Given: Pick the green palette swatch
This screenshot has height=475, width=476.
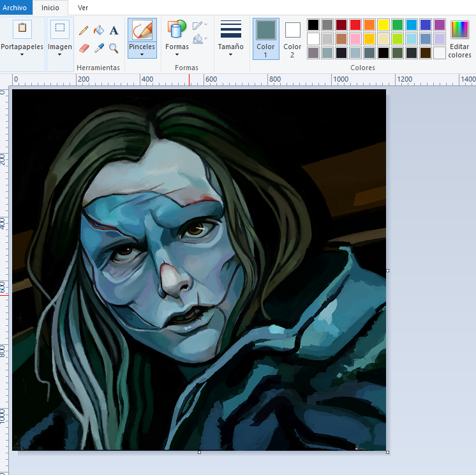Looking at the screenshot, I should pos(398,25).
